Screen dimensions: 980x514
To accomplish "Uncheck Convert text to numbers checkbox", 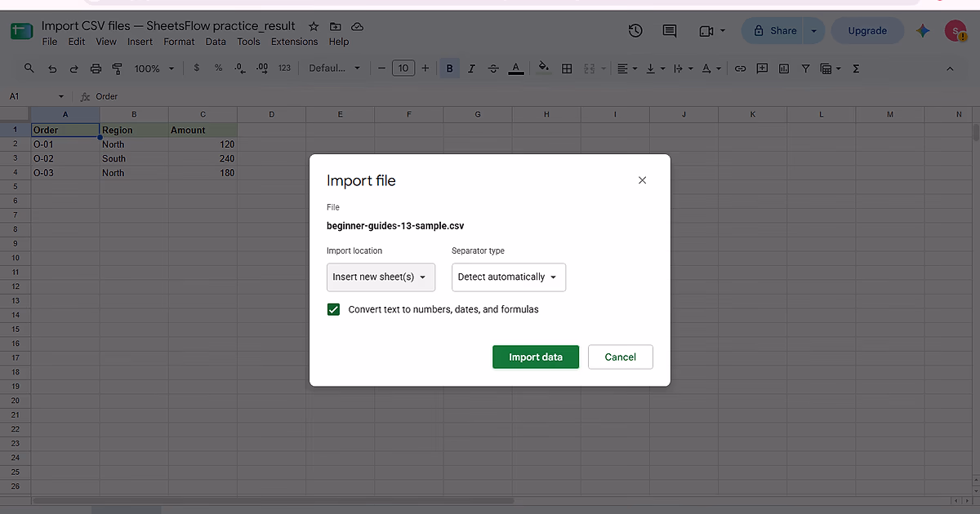I will click(x=333, y=310).
